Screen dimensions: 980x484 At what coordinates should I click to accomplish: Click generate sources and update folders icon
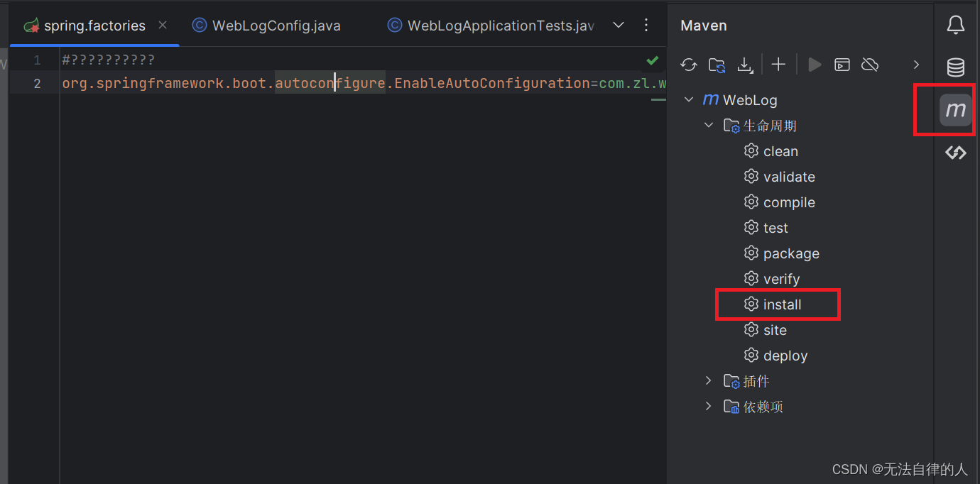[717, 65]
